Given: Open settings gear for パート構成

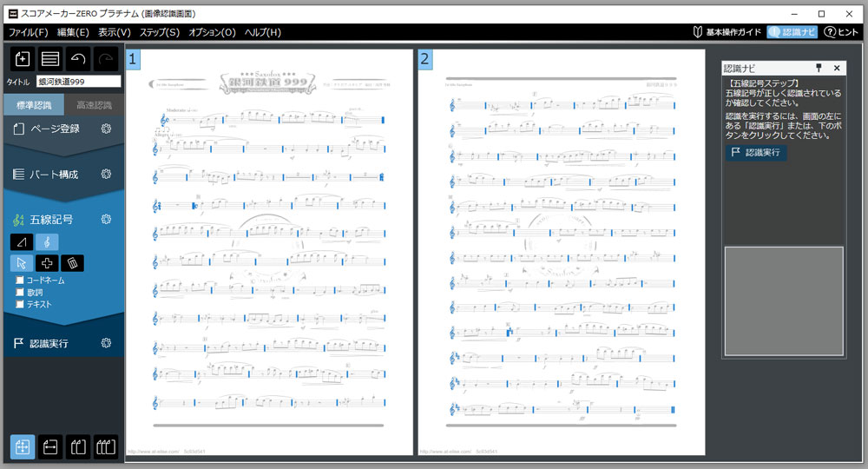Looking at the screenshot, I should click(x=106, y=174).
